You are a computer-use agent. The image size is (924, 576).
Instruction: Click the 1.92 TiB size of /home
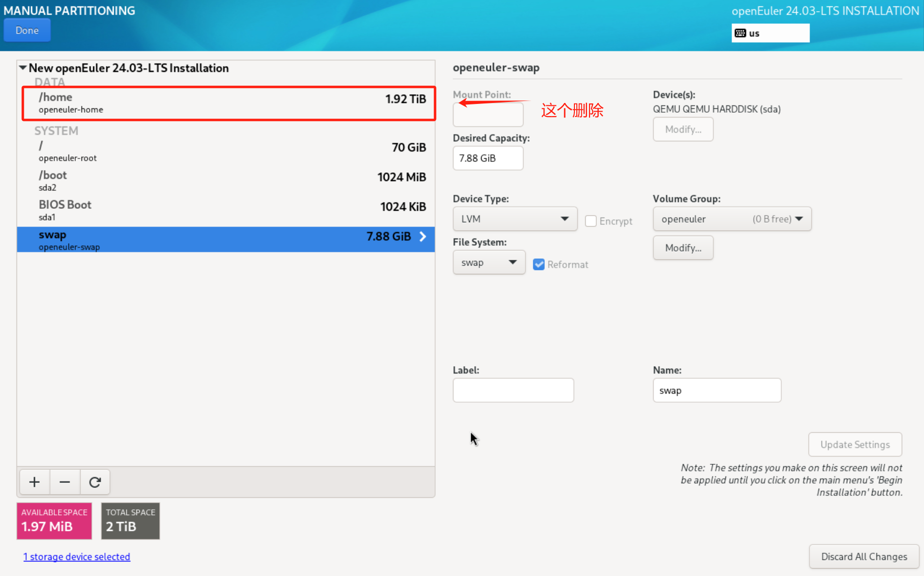(x=405, y=99)
